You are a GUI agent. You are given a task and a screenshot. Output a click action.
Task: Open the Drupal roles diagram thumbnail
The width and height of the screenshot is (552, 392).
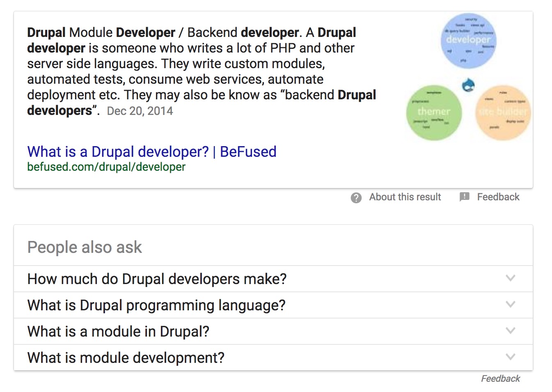[468, 78]
